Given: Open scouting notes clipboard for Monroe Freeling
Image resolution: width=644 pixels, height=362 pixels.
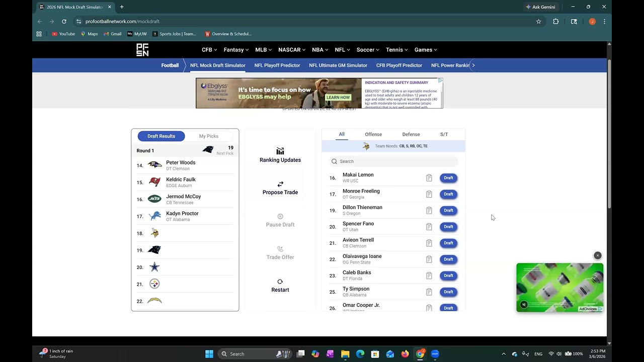Looking at the screenshot, I should click(x=429, y=194).
